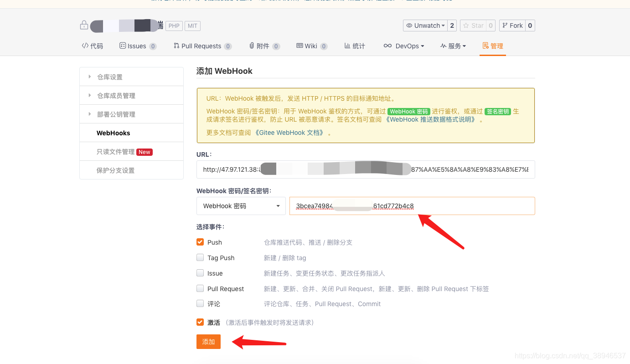Click the fork count 0
This screenshot has height=364, width=630.
coord(530,26)
